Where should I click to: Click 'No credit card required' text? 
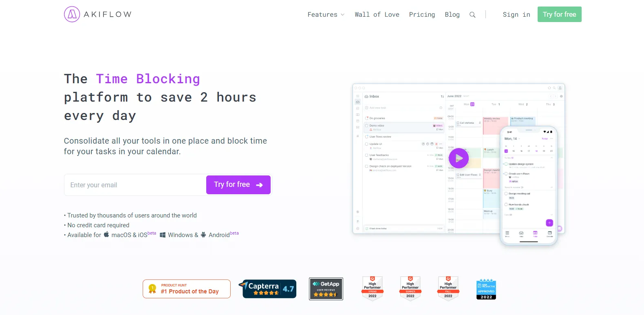point(98,225)
